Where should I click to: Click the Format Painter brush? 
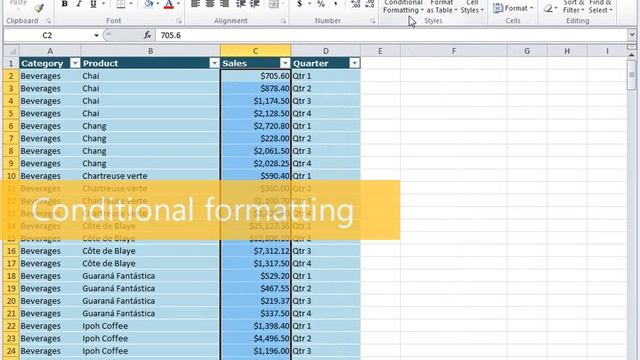point(39,7)
